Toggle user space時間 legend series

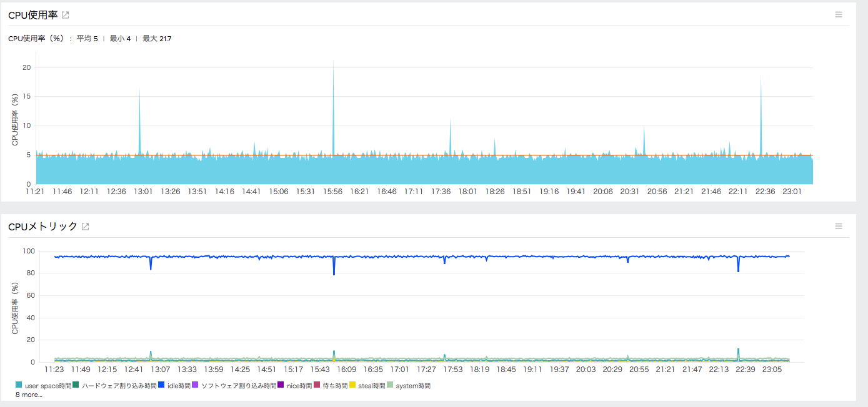point(43,386)
